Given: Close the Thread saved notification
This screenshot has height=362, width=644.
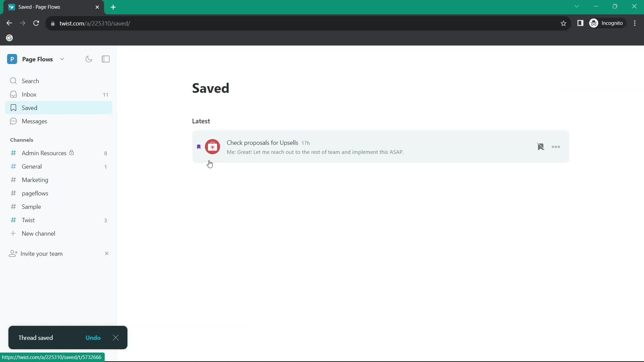Looking at the screenshot, I should click(115, 338).
